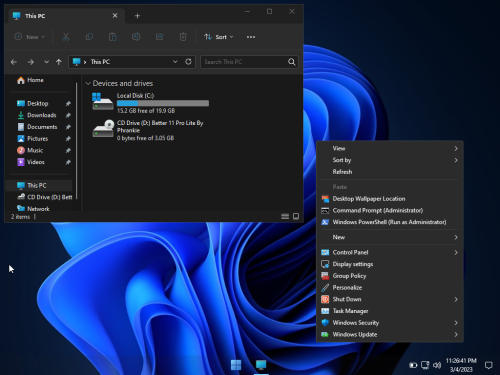Image resolution: width=500 pixels, height=375 pixels.
Task: Open Group Policy from context menu
Action: (x=390, y=276)
